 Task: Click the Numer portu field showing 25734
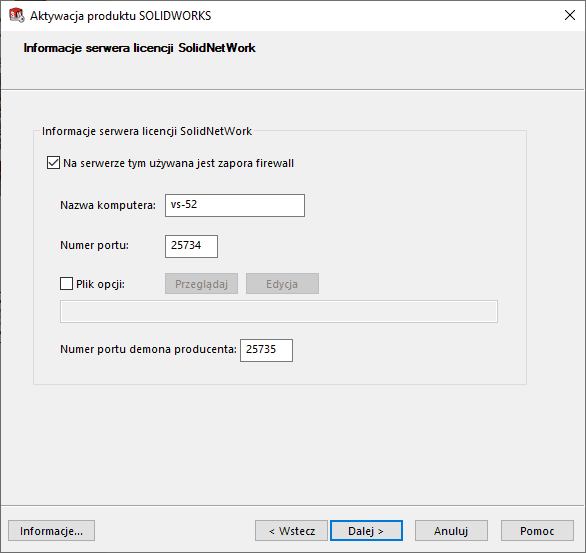point(191,246)
